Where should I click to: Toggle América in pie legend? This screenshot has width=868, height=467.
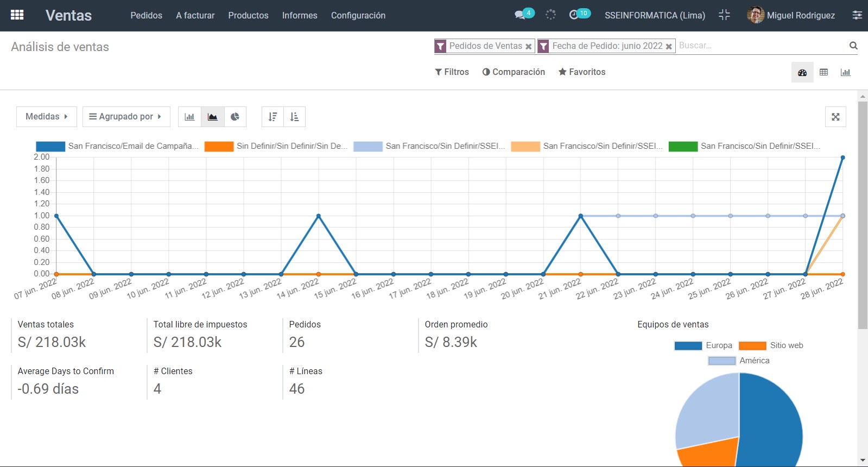(739, 361)
